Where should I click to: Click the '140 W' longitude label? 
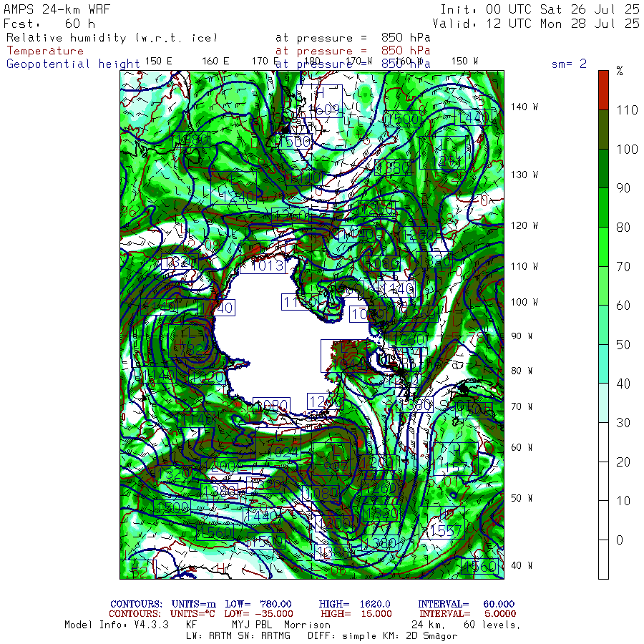coord(525,107)
